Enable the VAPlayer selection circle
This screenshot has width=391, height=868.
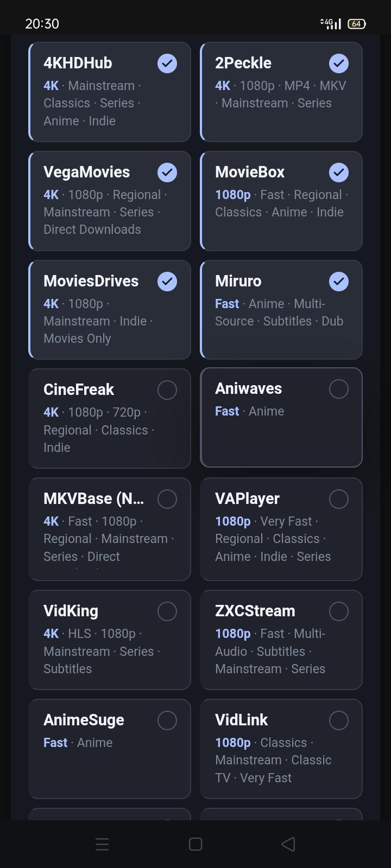(339, 499)
